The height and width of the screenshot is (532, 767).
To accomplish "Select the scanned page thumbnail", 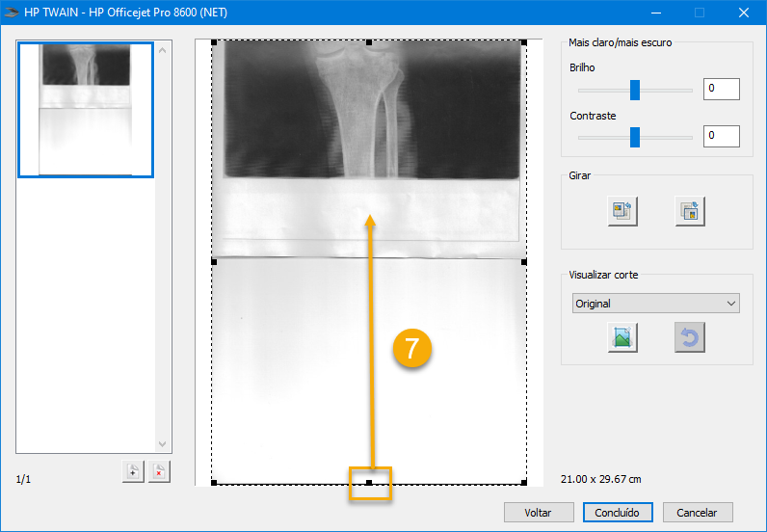I will point(86,110).
